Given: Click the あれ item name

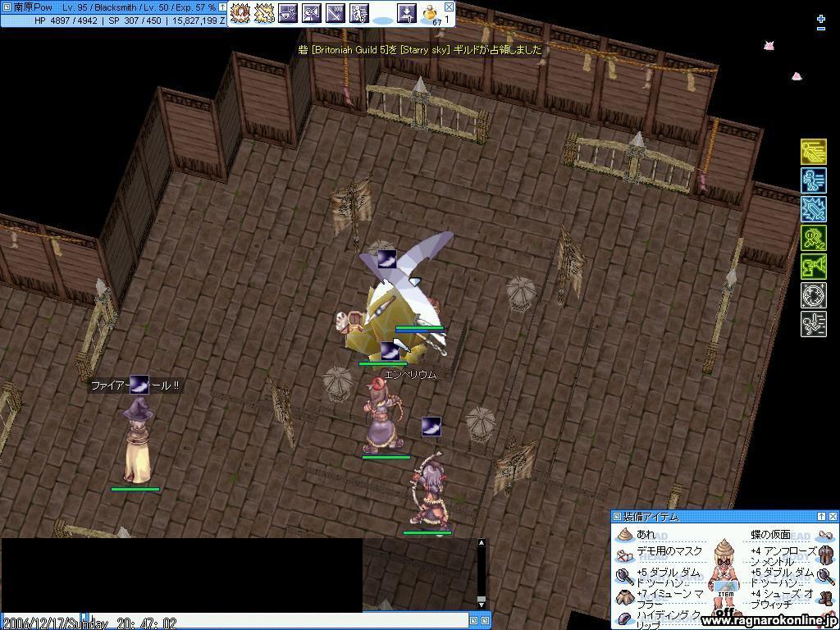Looking at the screenshot, I should [x=646, y=535].
